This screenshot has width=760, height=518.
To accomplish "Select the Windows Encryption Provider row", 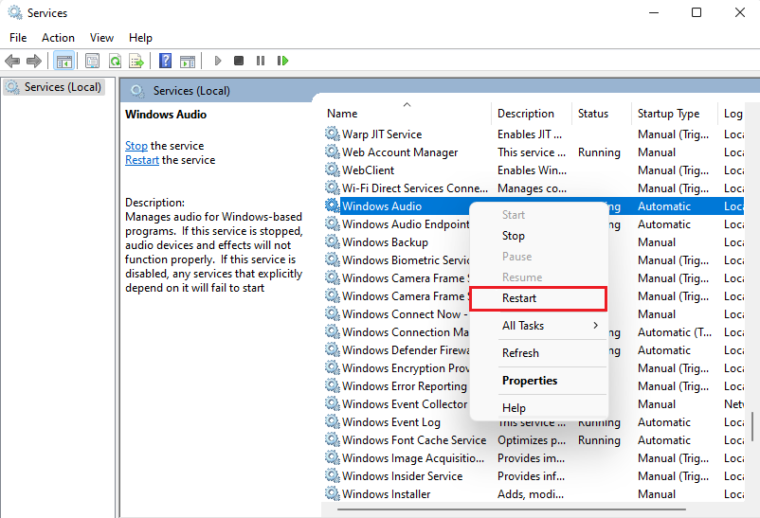I will [533, 367].
